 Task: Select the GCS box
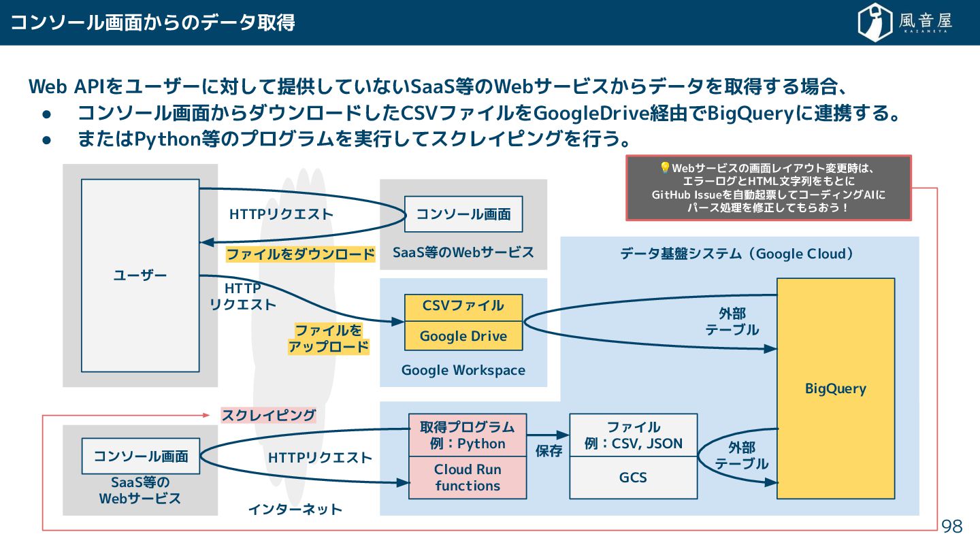coord(634,478)
